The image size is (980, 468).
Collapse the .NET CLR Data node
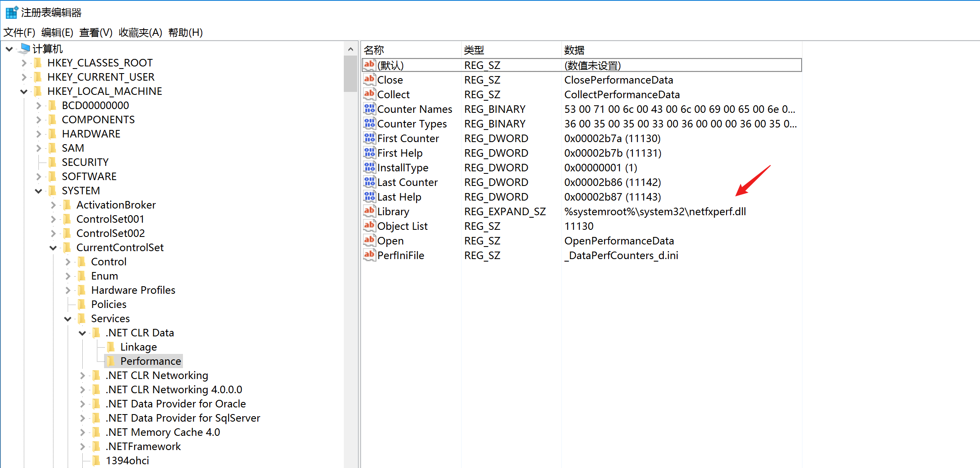(x=82, y=333)
